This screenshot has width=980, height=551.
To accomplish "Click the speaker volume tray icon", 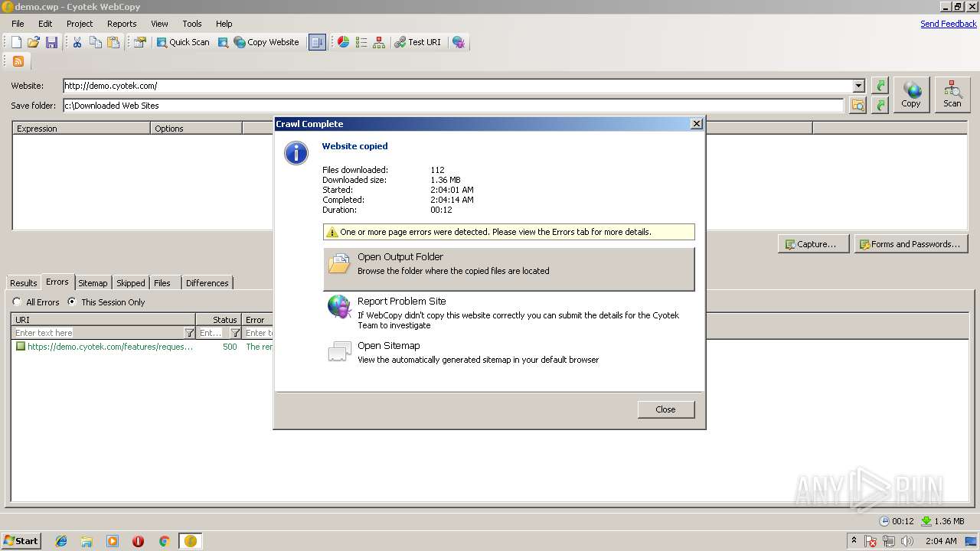I will coord(907,541).
